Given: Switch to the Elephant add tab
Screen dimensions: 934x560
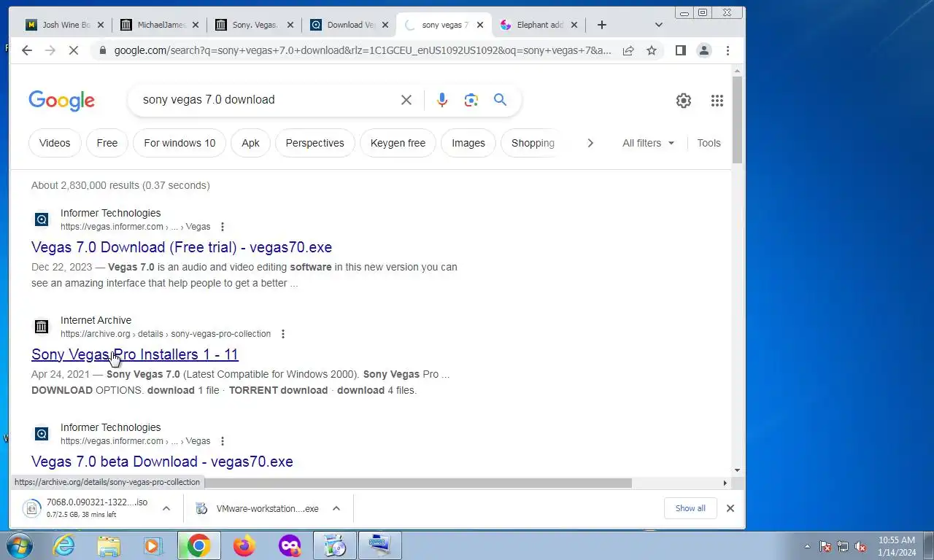Looking at the screenshot, I should [538, 25].
